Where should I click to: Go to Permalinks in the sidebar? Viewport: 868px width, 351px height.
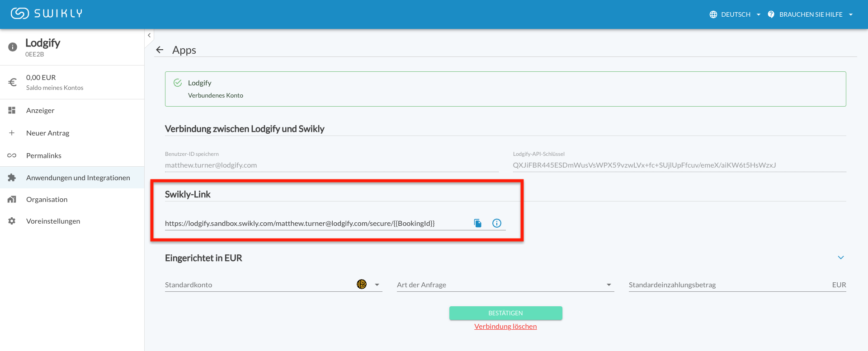pyautogui.click(x=44, y=156)
